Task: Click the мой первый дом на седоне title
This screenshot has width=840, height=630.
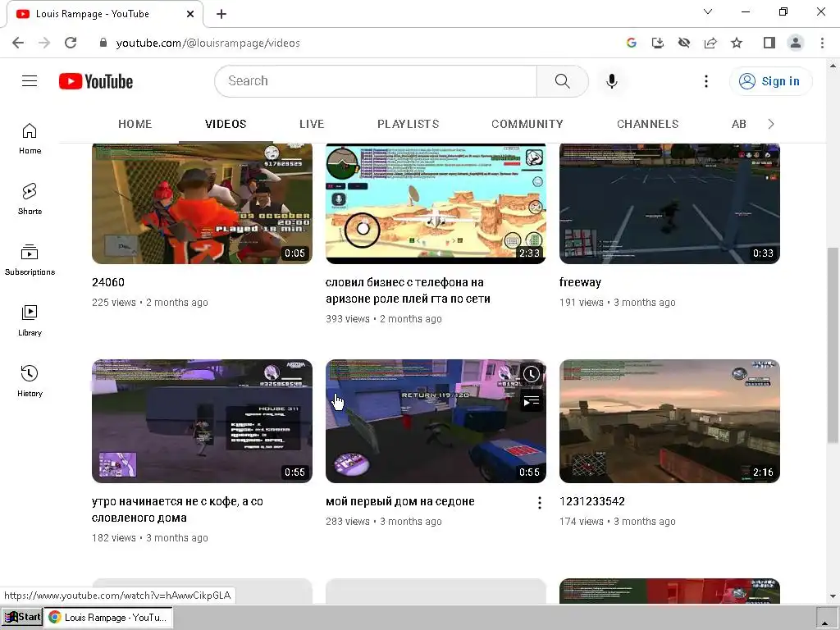Action: click(x=400, y=501)
